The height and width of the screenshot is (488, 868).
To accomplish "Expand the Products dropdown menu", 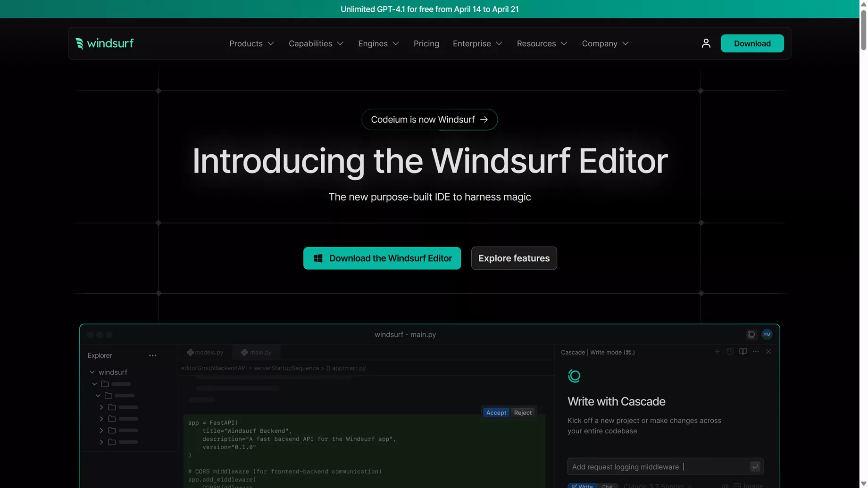I will 251,43.
